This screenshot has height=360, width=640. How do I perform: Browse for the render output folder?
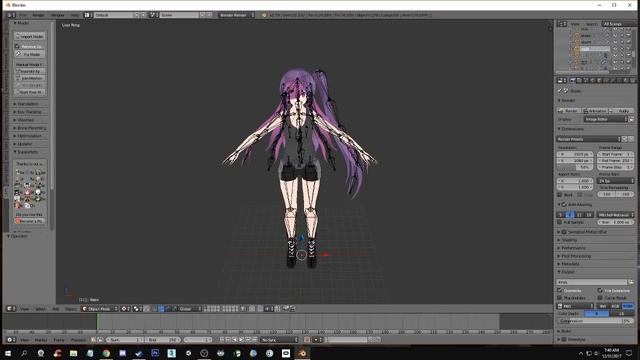(631, 282)
